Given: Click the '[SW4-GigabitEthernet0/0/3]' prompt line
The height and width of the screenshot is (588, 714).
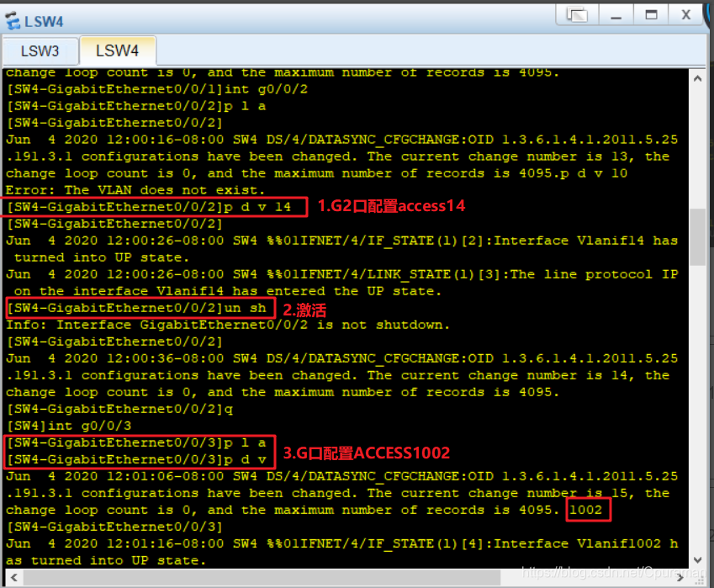Looking at the screenshot, I should [x=114, y=527].
